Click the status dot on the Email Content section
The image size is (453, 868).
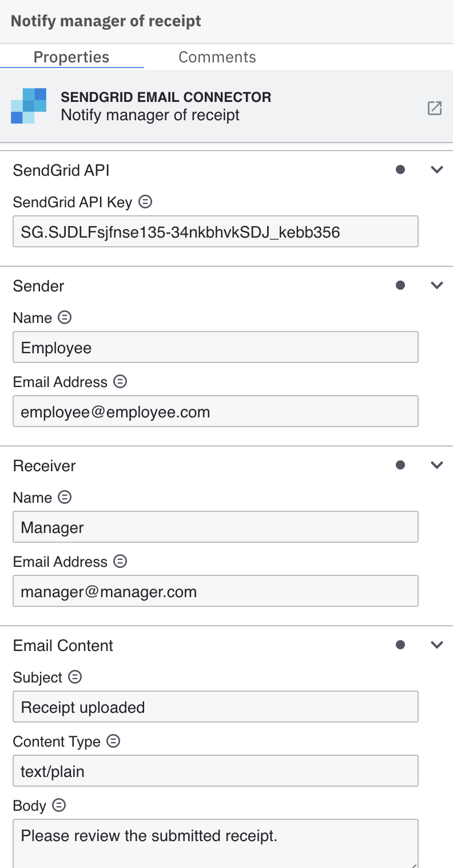pyautogui.click(x=401, y=644)
